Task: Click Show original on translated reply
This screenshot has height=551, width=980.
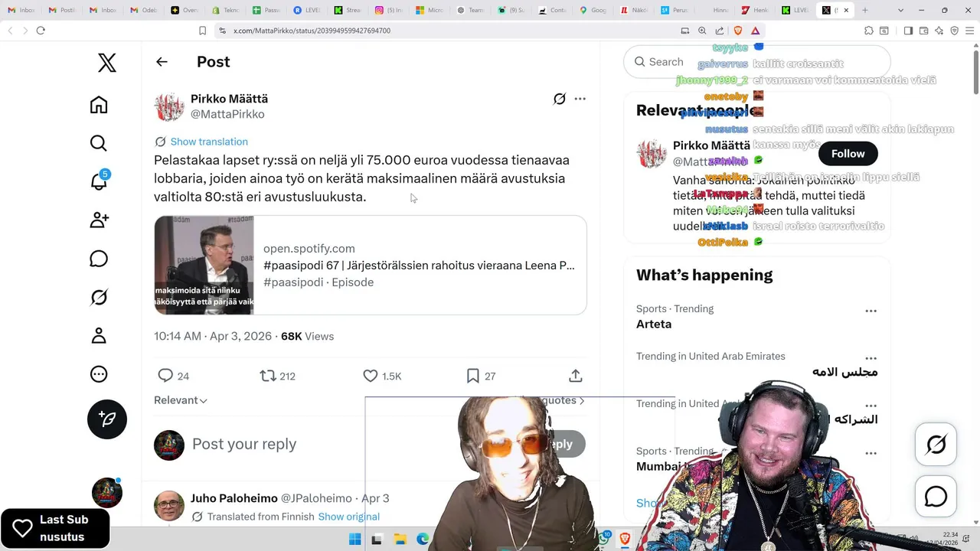Action: [349, 517]
